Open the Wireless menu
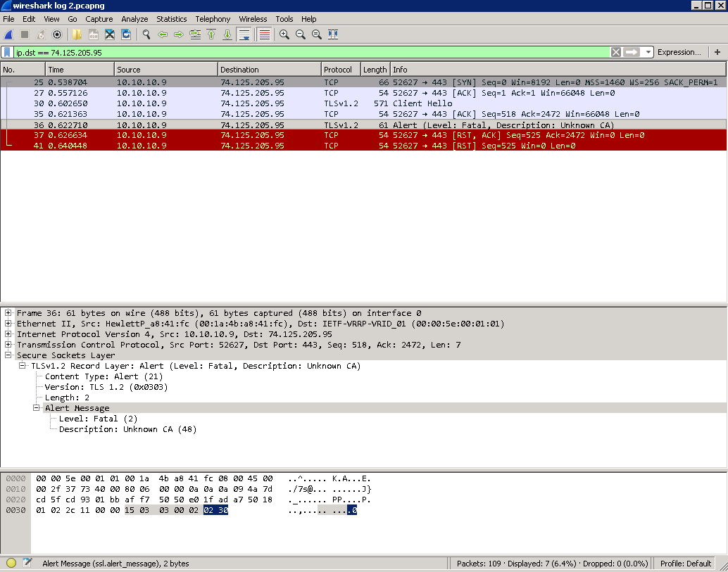 253,19
